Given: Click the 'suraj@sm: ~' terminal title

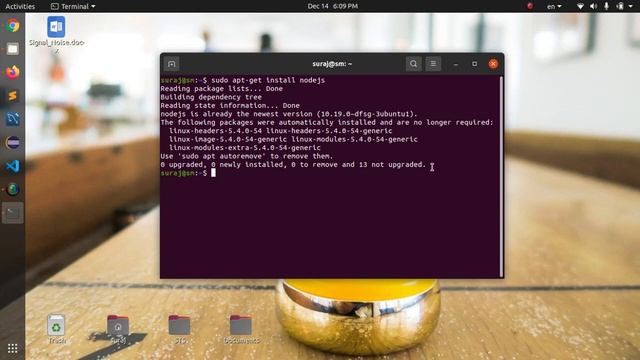Looking at the screenshot, I should tap(332, 64).
